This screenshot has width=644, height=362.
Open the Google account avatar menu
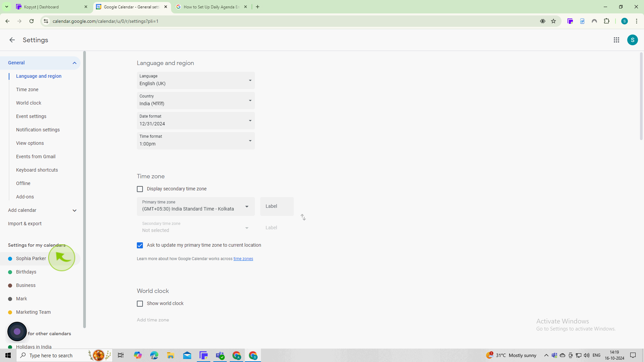click(632, 40)
